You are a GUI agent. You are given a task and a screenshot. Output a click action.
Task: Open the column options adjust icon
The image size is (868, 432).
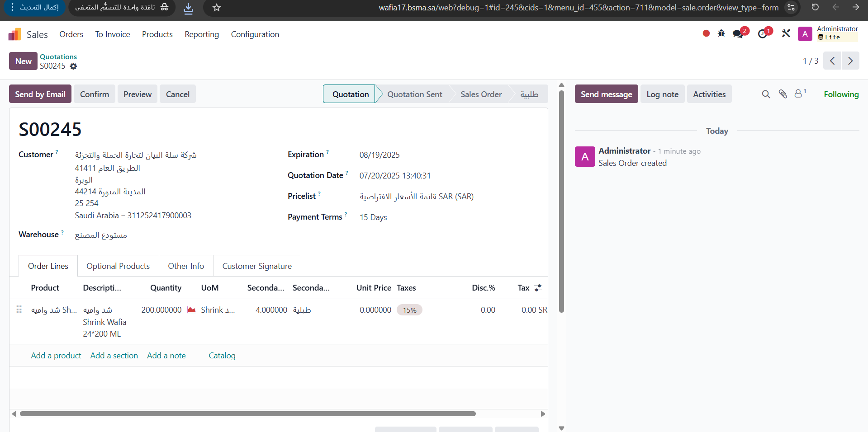coord(538,288)
